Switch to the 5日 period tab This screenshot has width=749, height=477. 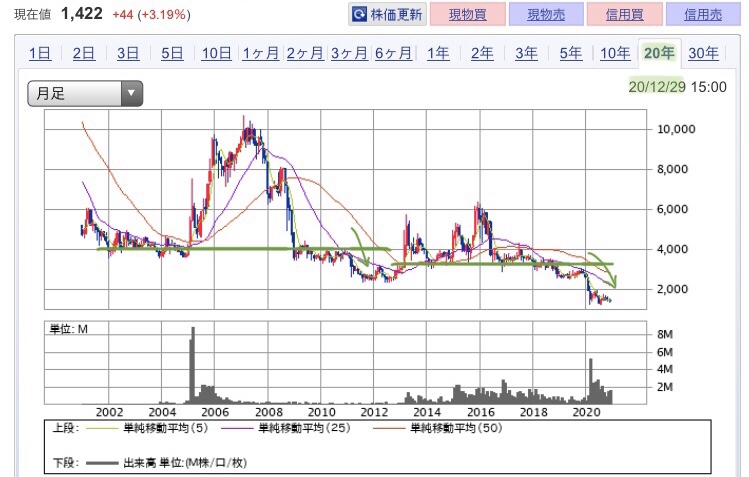[172, 53]
